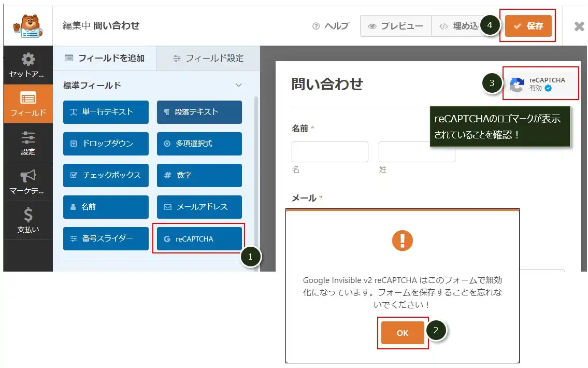588x368 pixels.
Task: Add a チェックボックス field
Action: click(x=106, y=175)
